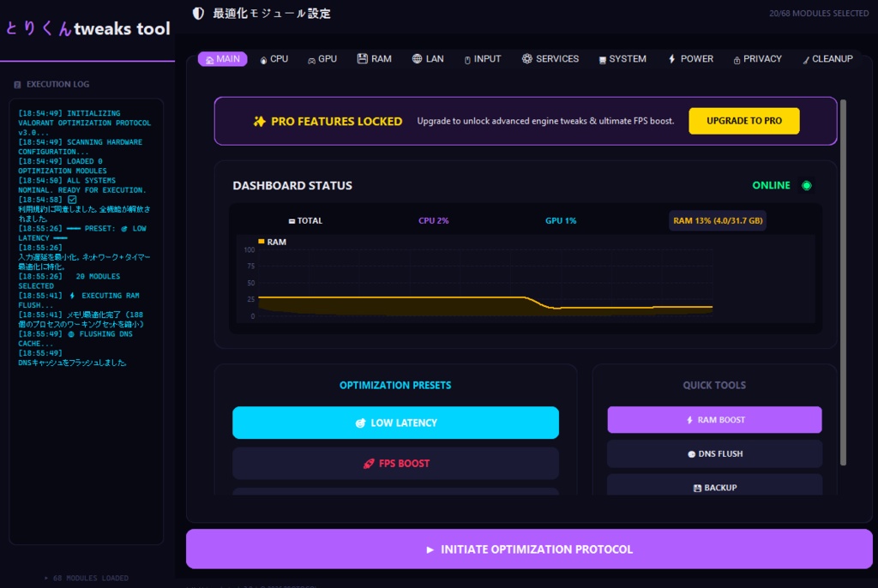This screenshot has width=878, height=588.
Task: Open the CLEANUP tab
Action: tap(827, 59)
